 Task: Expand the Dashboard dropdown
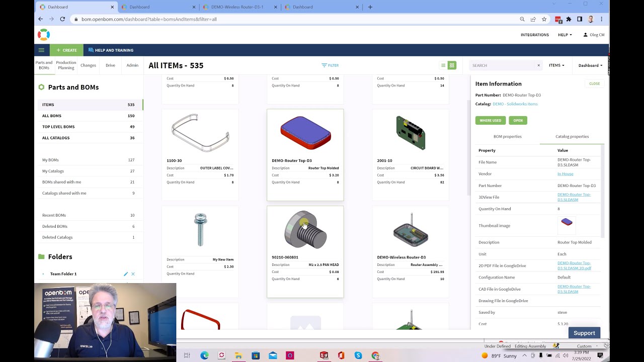[x=590, y=65]
